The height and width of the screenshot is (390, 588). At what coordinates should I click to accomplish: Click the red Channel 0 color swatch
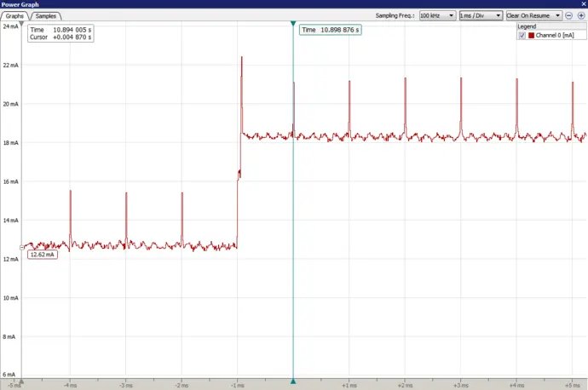click(531, 35)
